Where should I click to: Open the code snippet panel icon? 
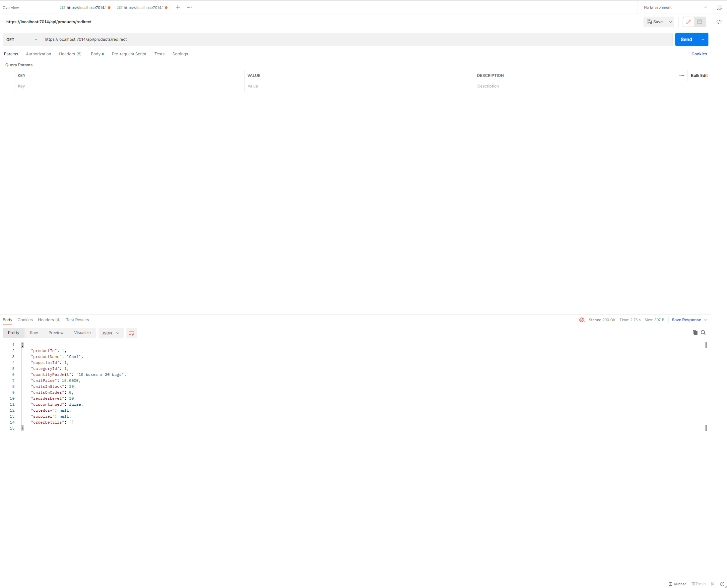coord(719,22)
